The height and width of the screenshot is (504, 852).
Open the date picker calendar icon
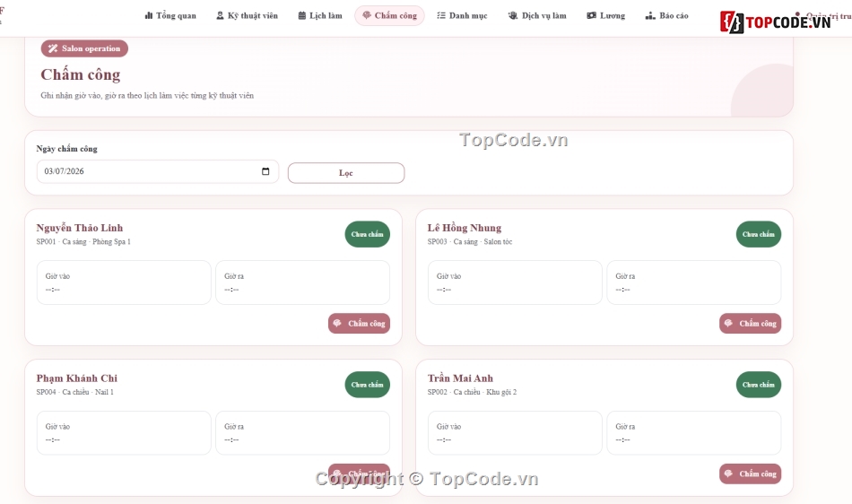tap(265, 171)
